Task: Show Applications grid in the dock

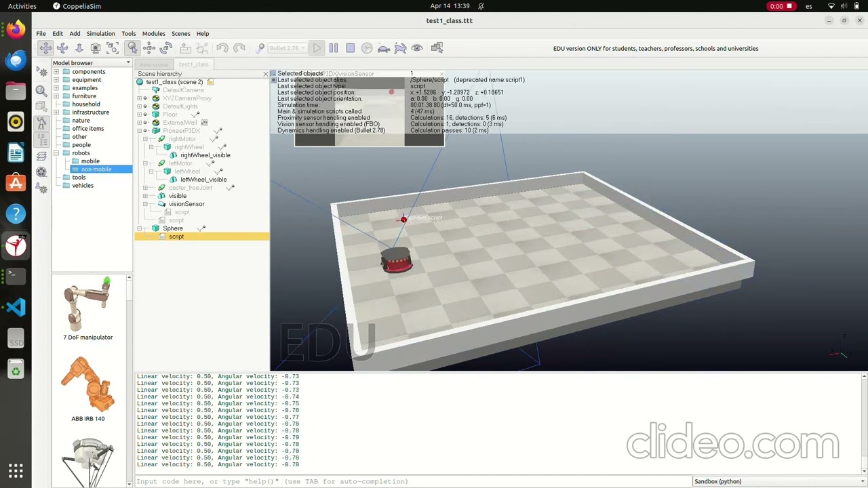Action: point(16,470)
